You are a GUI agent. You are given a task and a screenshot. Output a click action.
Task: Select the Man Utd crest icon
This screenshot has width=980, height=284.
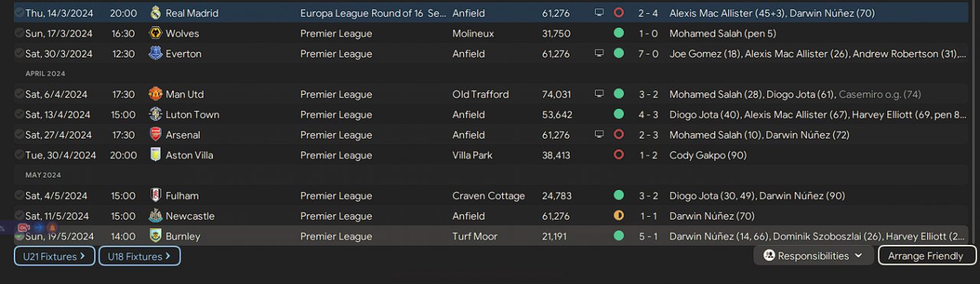coord(155,94)
